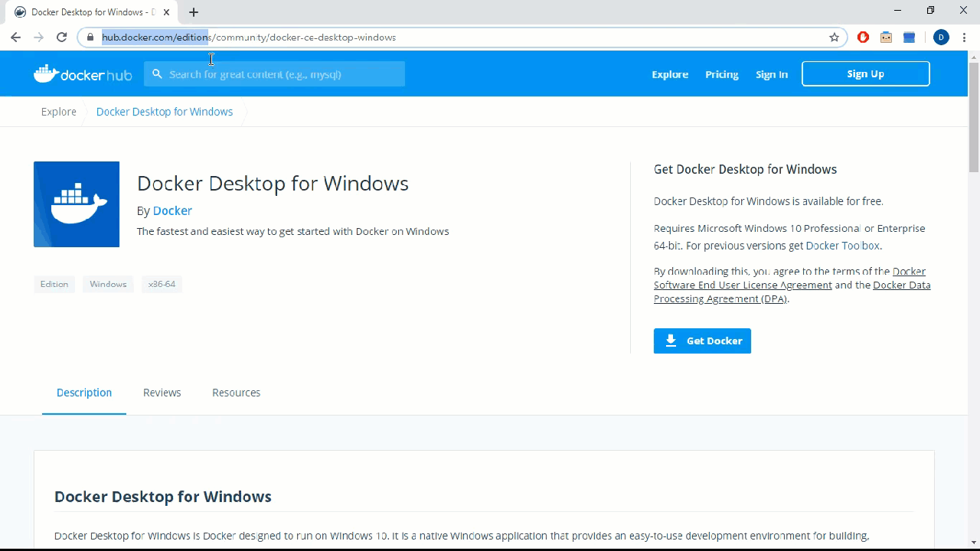The height and width of the screenshot is (551, 980).
Task: Click the browser forward arrow
Action: tap(38, 37)
